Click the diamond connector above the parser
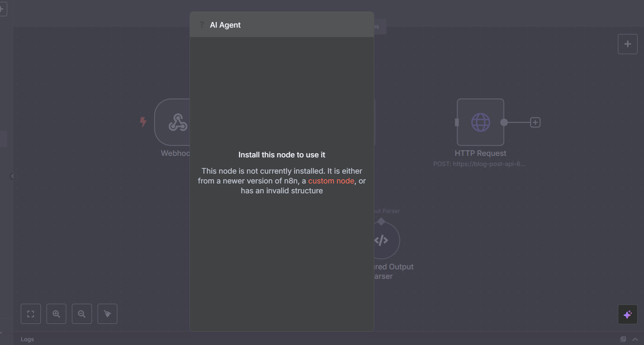The image size is (644, 345). coord(381,221)
